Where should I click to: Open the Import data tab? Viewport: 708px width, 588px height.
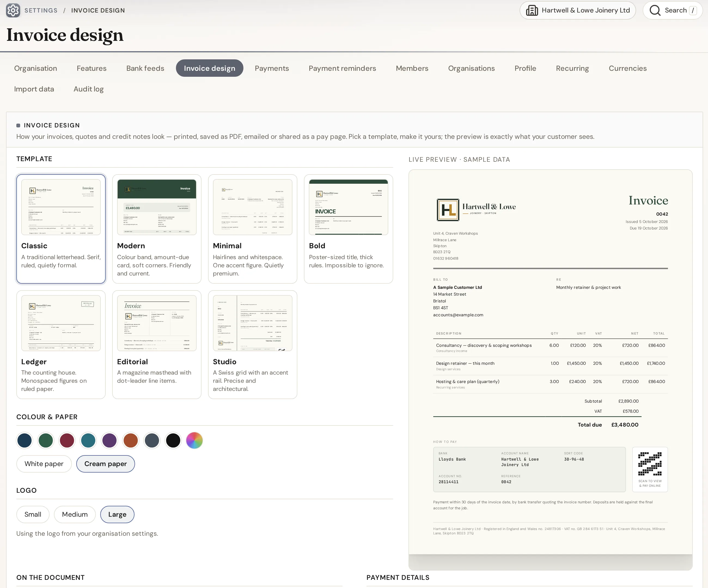(34, 89)
